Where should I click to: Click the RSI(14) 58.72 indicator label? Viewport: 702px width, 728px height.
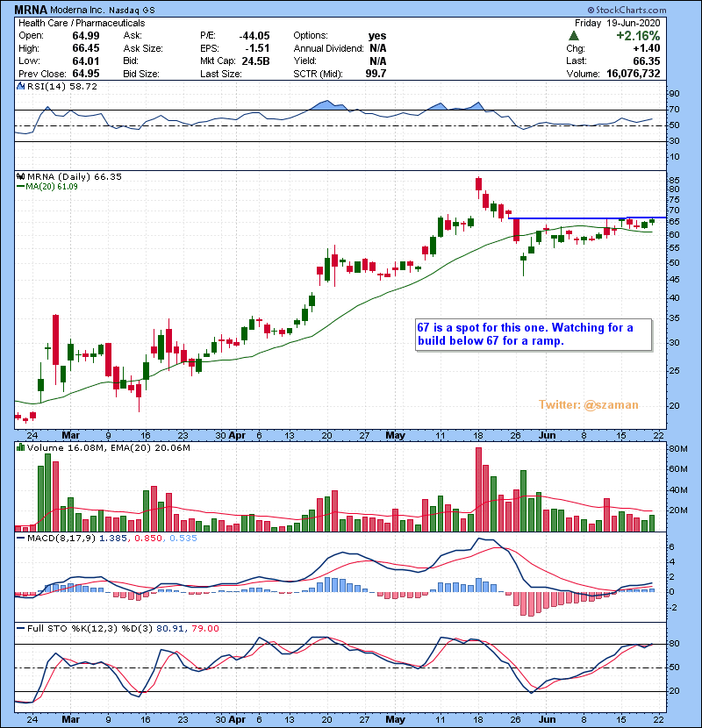click(62, 86)
